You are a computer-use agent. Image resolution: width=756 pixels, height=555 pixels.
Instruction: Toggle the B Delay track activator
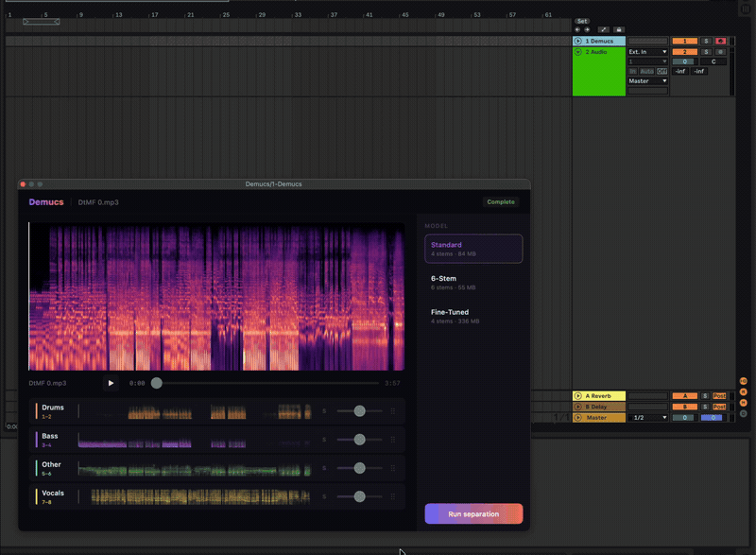(x=684, y=407)
